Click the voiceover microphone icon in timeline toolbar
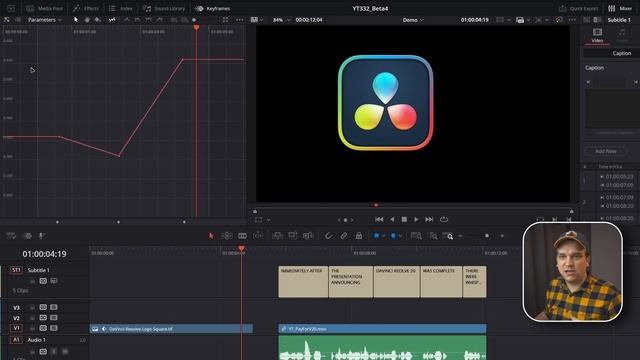 click(41, 236)
